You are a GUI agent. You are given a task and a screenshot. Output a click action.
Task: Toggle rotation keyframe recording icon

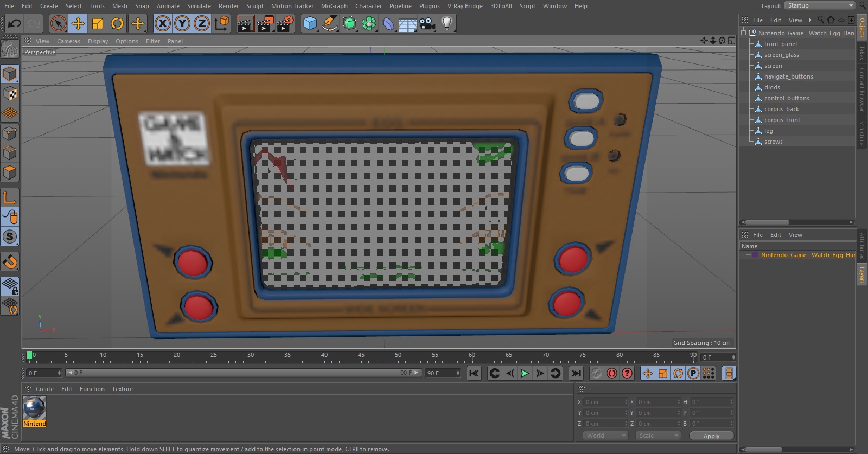pyautogui.click(x=678, y=373)
